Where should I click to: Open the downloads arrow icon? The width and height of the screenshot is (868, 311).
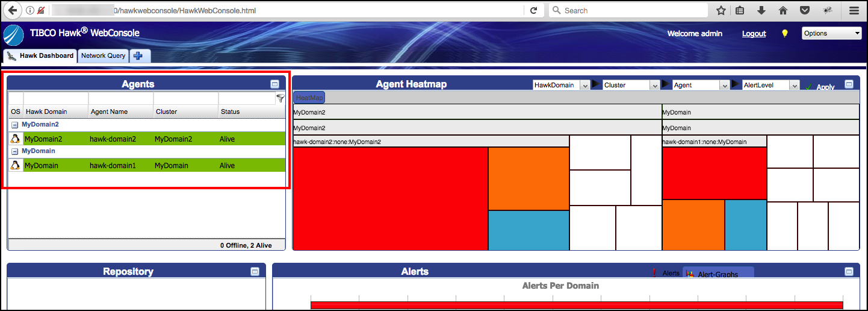tap(761, 10)
